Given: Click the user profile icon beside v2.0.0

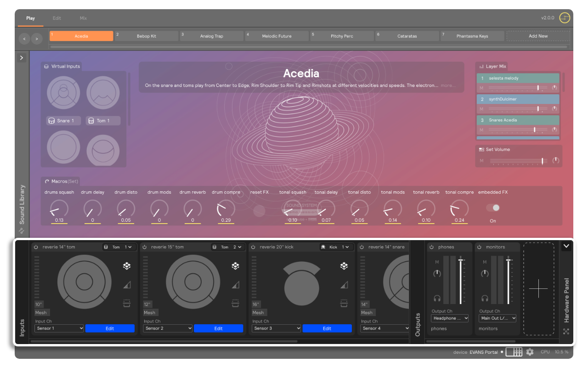Looking at the screenshot, I should pyautogui.click(x=565, y=18).
